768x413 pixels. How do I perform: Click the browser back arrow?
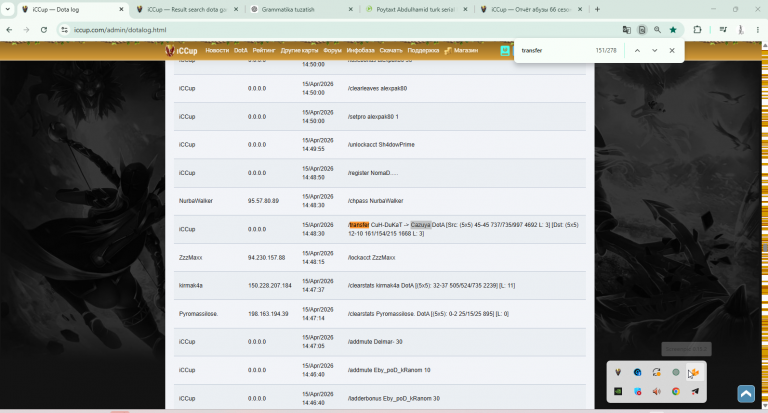coord(9,30)
